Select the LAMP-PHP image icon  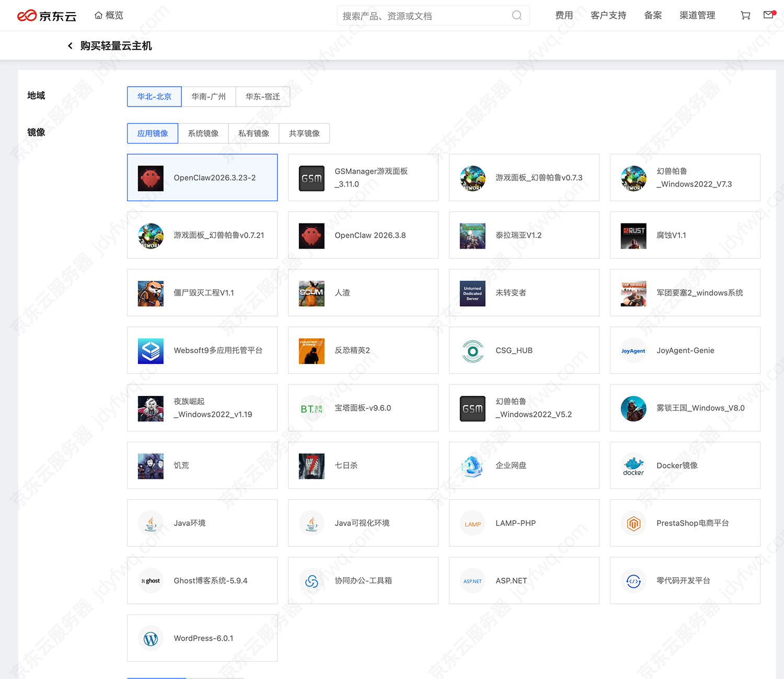[472, 523]
